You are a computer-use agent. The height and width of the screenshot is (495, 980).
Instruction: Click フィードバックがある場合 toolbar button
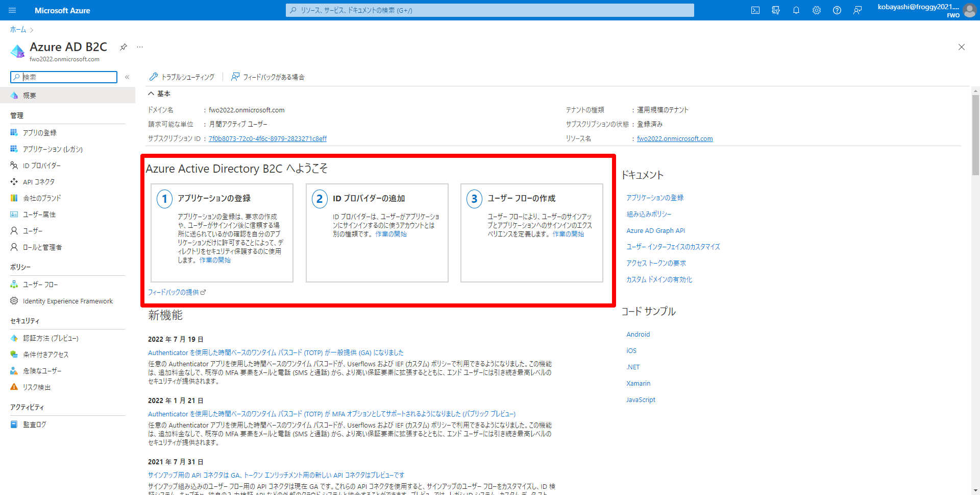267,77
